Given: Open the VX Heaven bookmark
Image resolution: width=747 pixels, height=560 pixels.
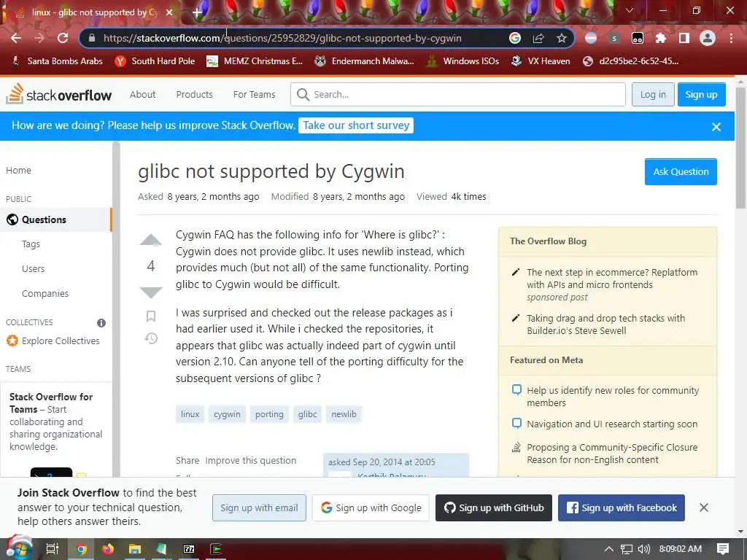Looking at the screenshot, I should [541, 61].
